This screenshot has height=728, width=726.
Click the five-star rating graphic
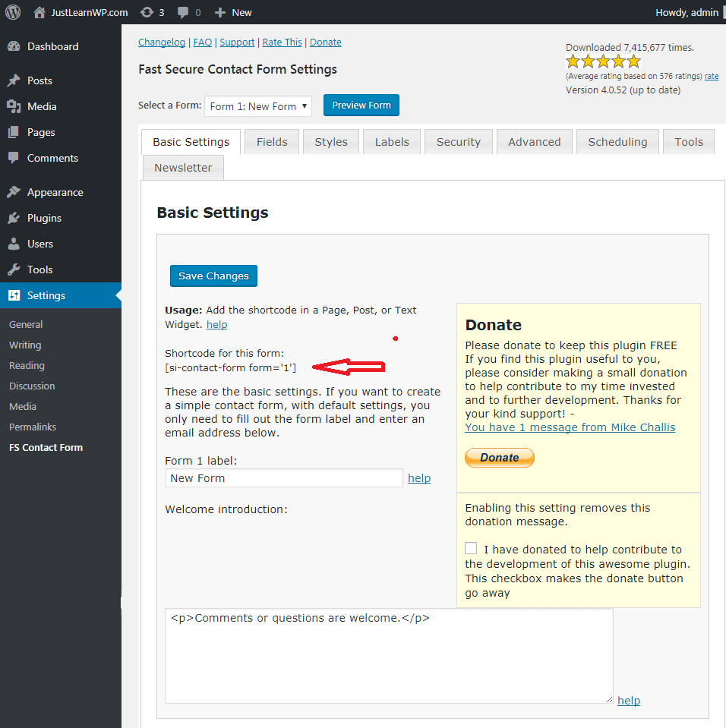coord(603,61)
